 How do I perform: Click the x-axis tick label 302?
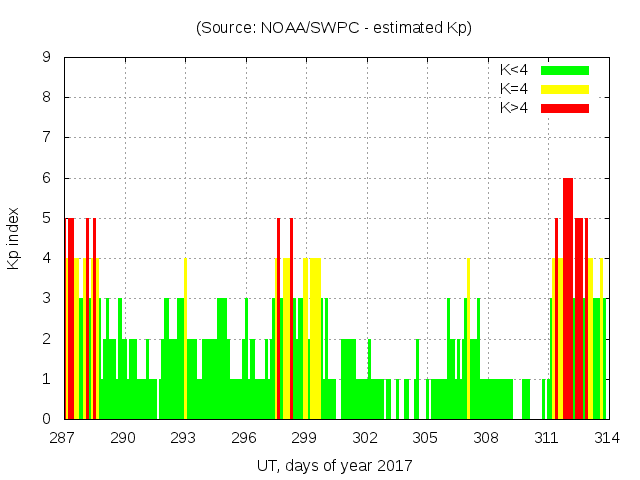click(365, 438)
